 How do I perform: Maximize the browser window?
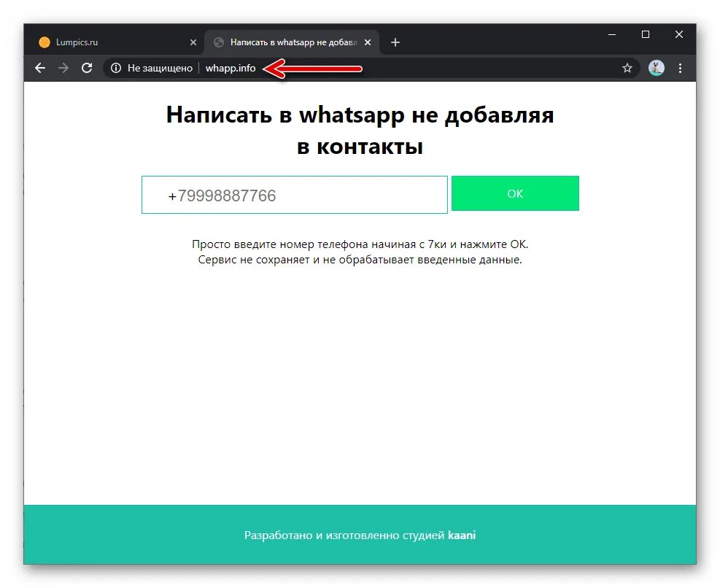pos(645,34)
